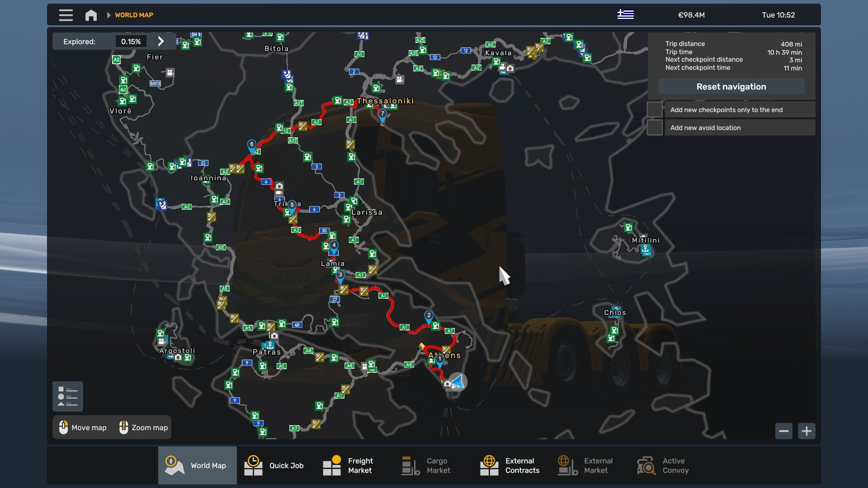This screenshot has height=488, width=868.
Task: Select the Freight Market icon
Action: [333, 465]
